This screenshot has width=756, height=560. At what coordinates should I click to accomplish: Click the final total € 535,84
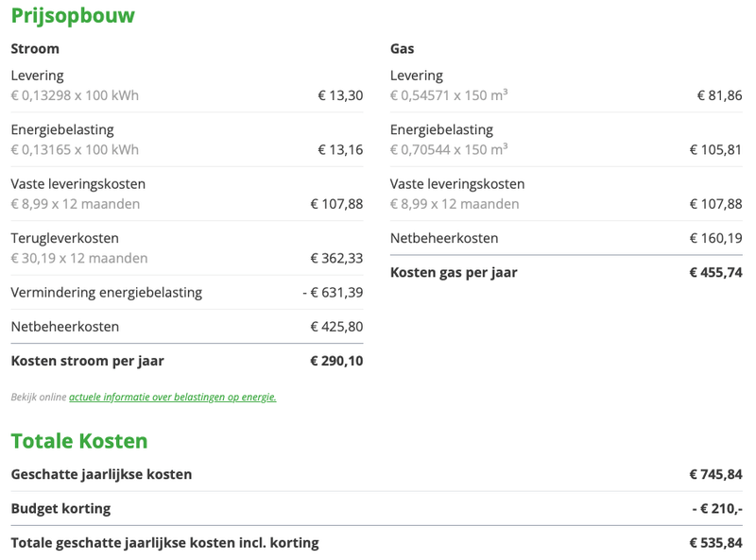point(715,543)
